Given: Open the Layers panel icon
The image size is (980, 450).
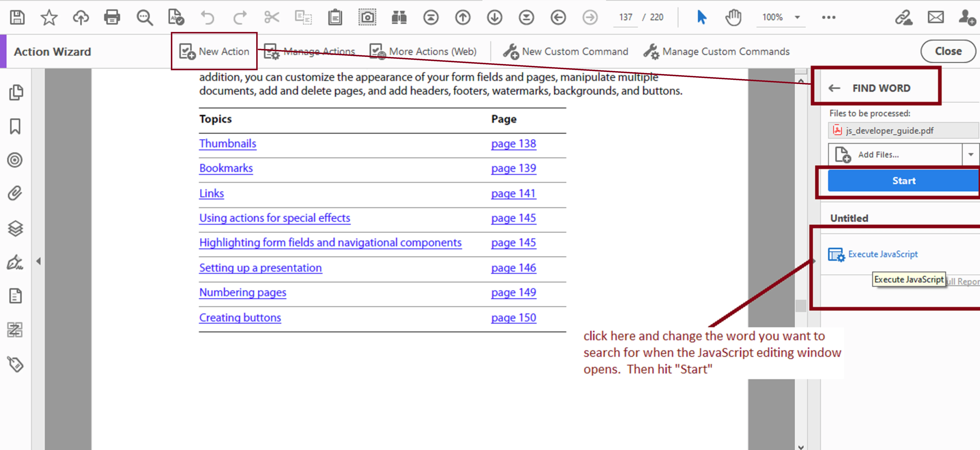Looking at the screenshot, I should point(15,228).
